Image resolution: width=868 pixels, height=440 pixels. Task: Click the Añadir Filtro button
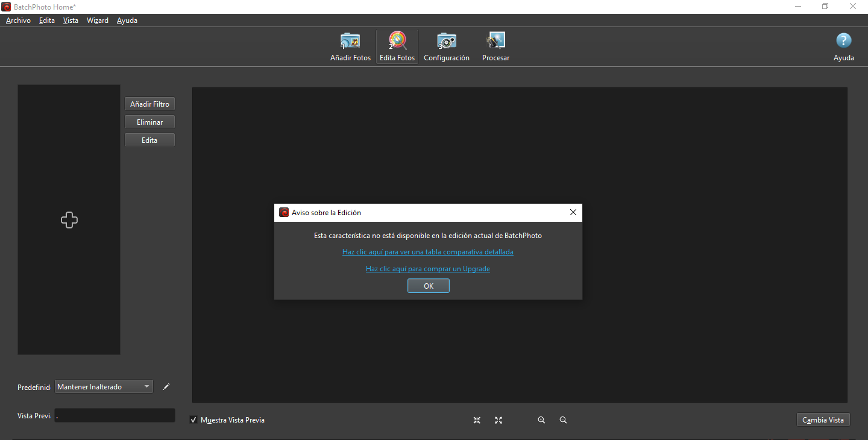[149, 104]
